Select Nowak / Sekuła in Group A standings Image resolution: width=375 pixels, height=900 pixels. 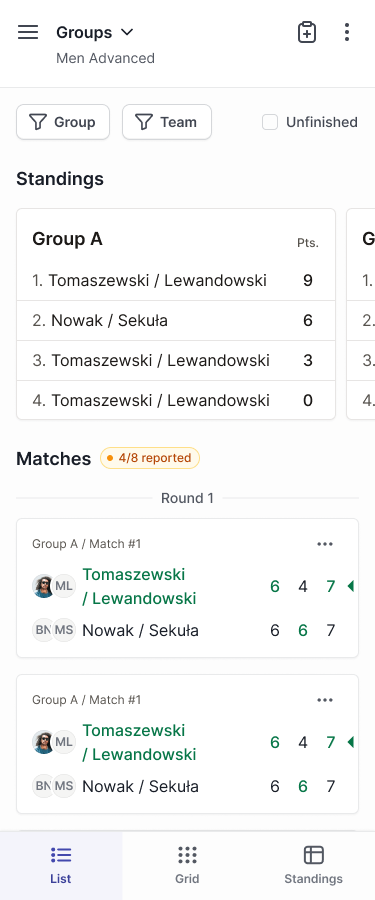[176, 320]
